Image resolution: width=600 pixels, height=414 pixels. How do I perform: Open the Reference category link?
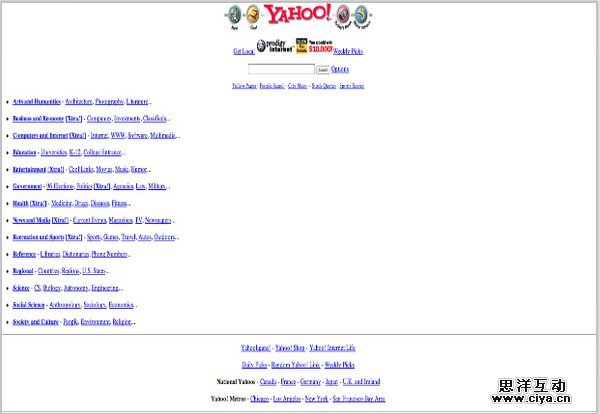point(24,254)
